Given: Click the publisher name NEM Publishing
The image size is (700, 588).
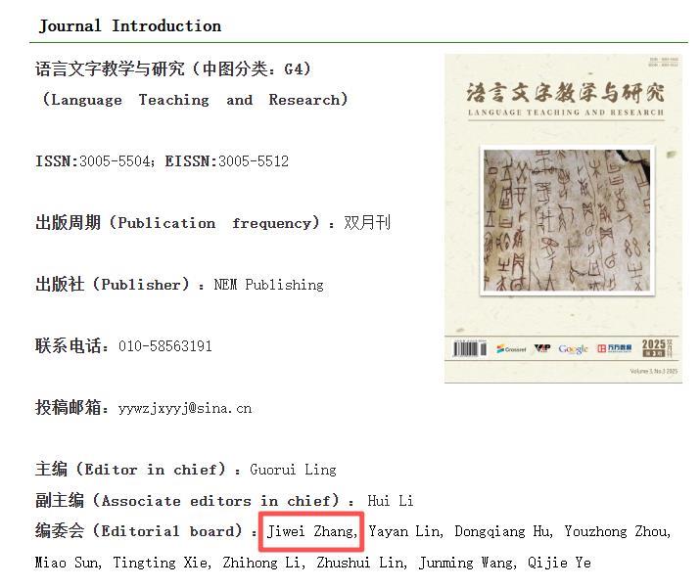Looking at the screenshot, I should click(x=268, y=285).
